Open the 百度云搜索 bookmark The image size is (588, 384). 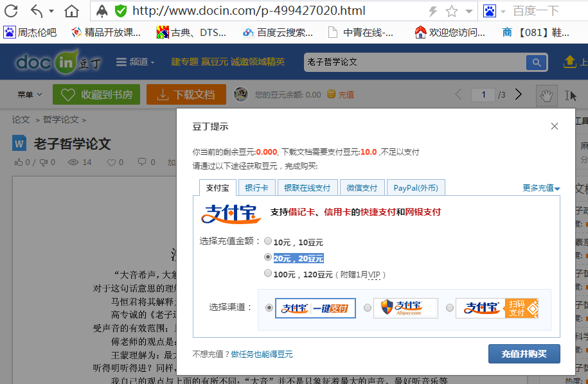[278, 33]
